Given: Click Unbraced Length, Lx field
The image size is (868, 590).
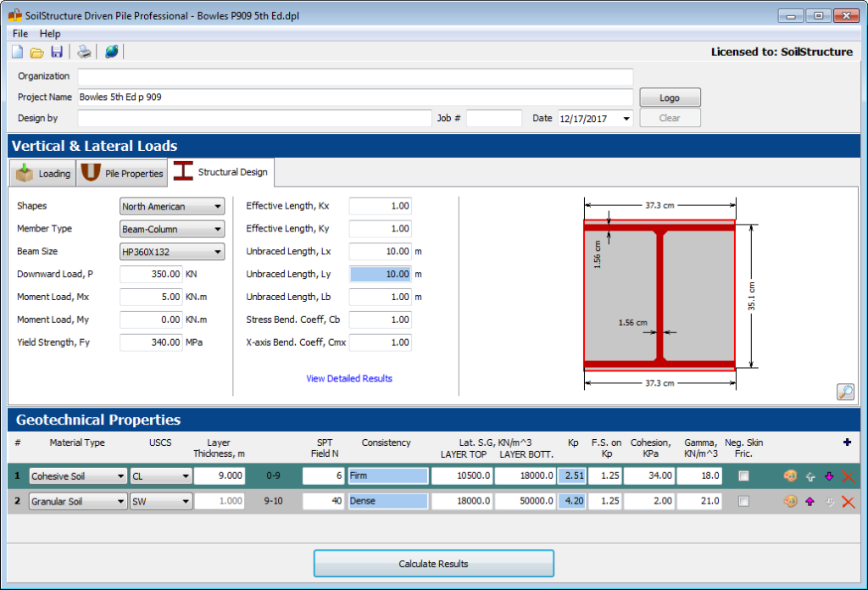Looking at the screenshot, I should pos(381,251).
